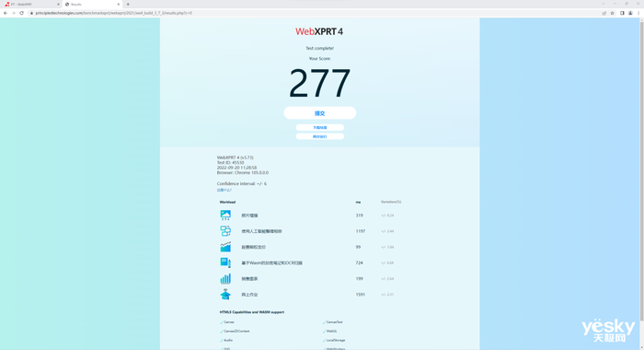The width and height of the screenshot is (644, 350).
Task: Click the encrypted notes OCR workload icon
Action: pyautogui.click(x=225, y=262)
